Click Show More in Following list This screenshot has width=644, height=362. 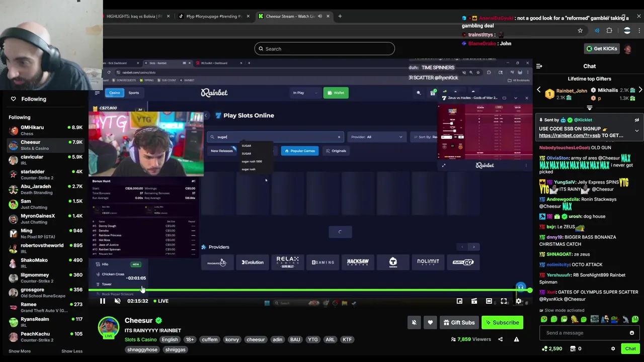20,351
